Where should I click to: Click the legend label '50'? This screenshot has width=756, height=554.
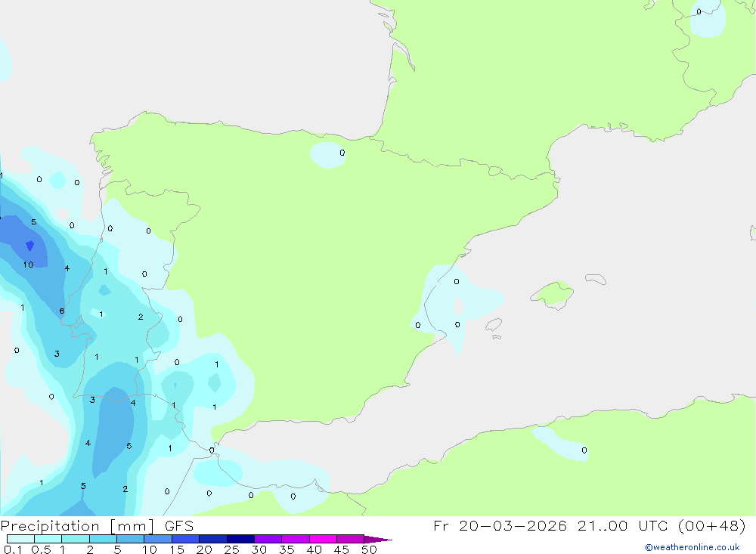pos(369,549)
